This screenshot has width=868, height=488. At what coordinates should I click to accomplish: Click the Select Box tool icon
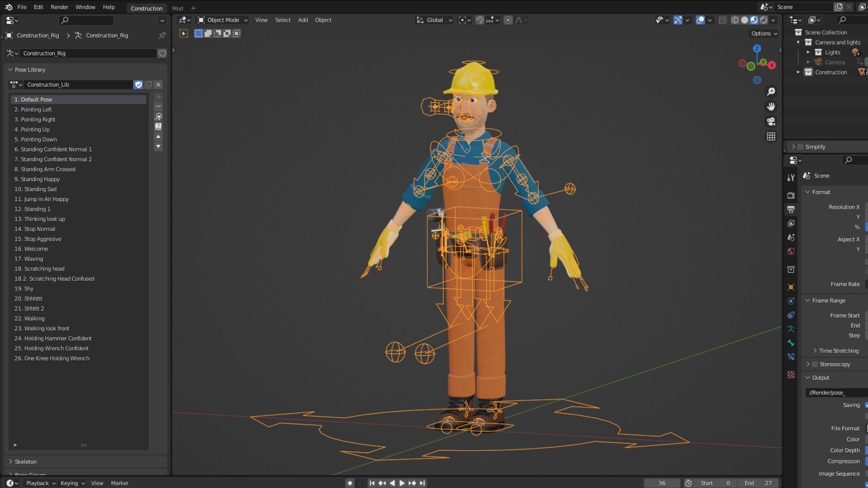tap(184, 33)
